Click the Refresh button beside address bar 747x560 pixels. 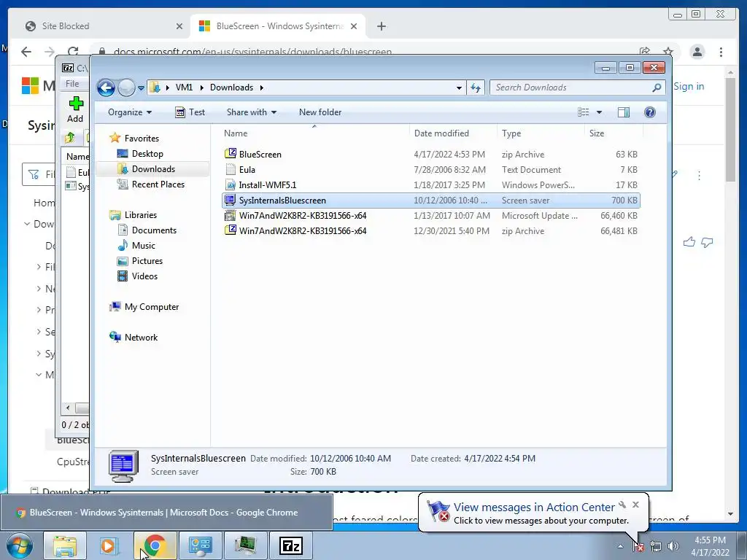pyautogui.click(x=476, y=87)
